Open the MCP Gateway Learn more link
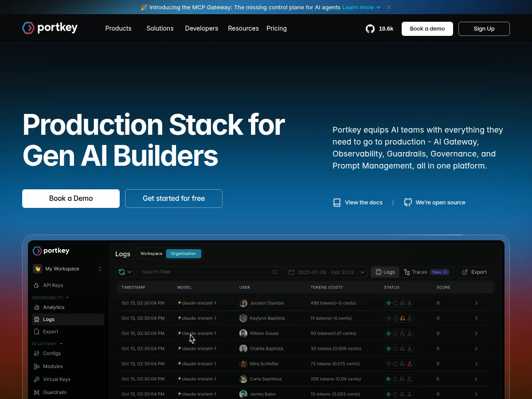The width and height of the screenshot is (532, 399). point(357,7)
